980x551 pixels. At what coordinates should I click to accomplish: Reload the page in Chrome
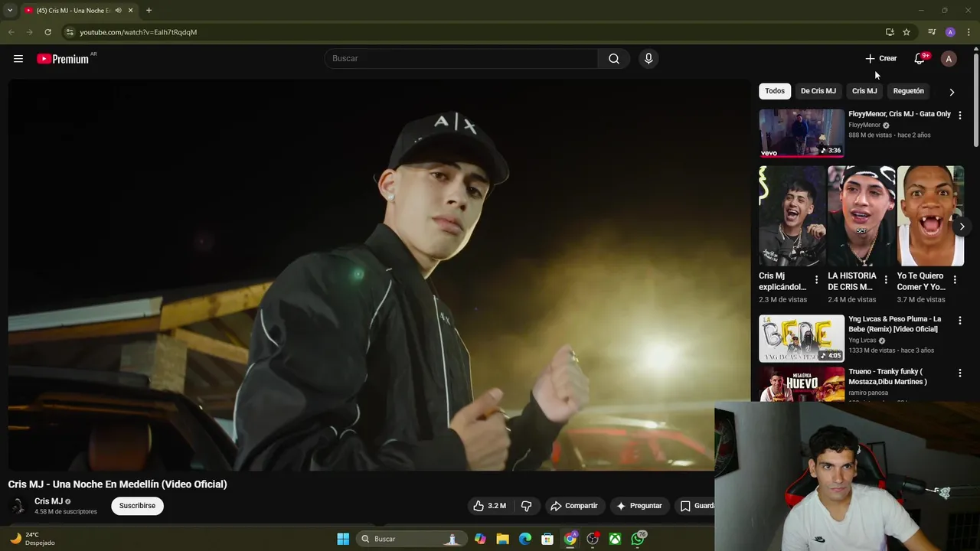pyautogui.click(x=47, y=32)
